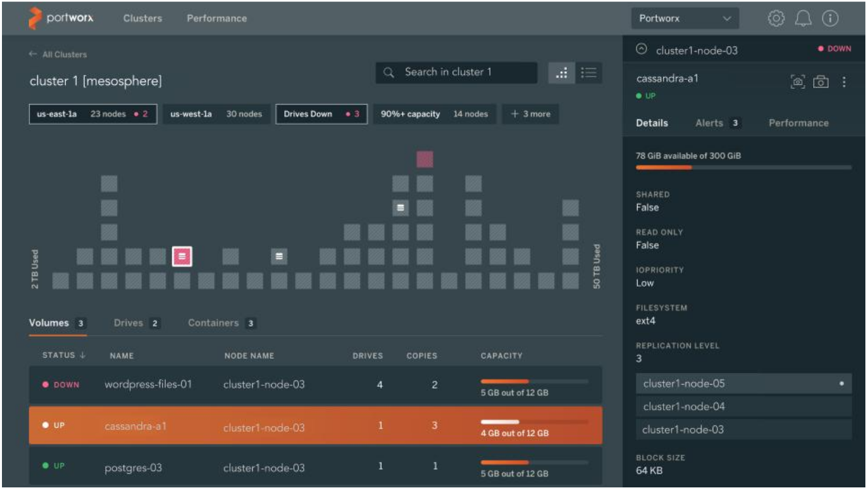Click the 78 GiB capacity bar

(x=743, y=167)
